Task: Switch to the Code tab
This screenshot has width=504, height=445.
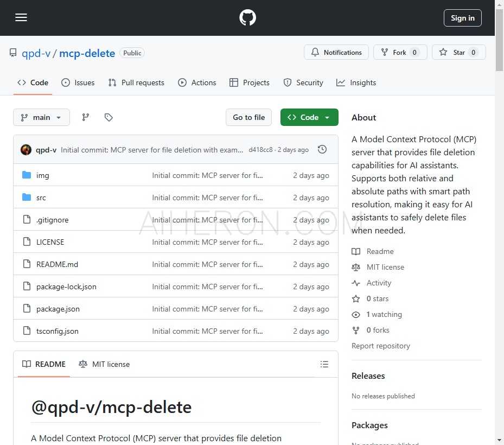Action: (33, 82)
